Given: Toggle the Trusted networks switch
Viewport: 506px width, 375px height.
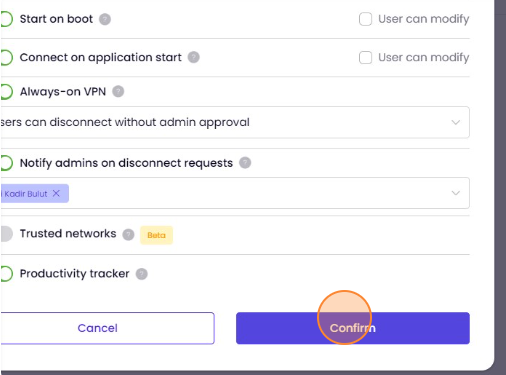Looking at the screenshot, I should coord(6,234).
